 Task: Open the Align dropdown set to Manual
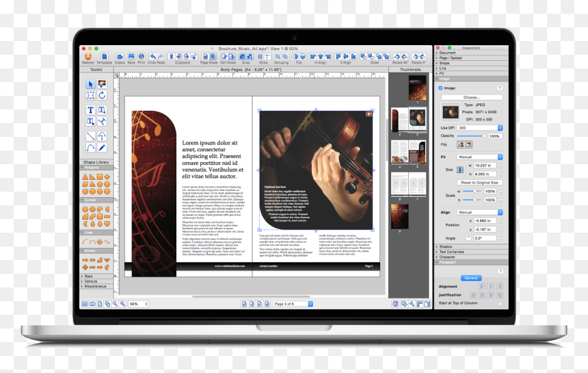[x=479, y=212]
